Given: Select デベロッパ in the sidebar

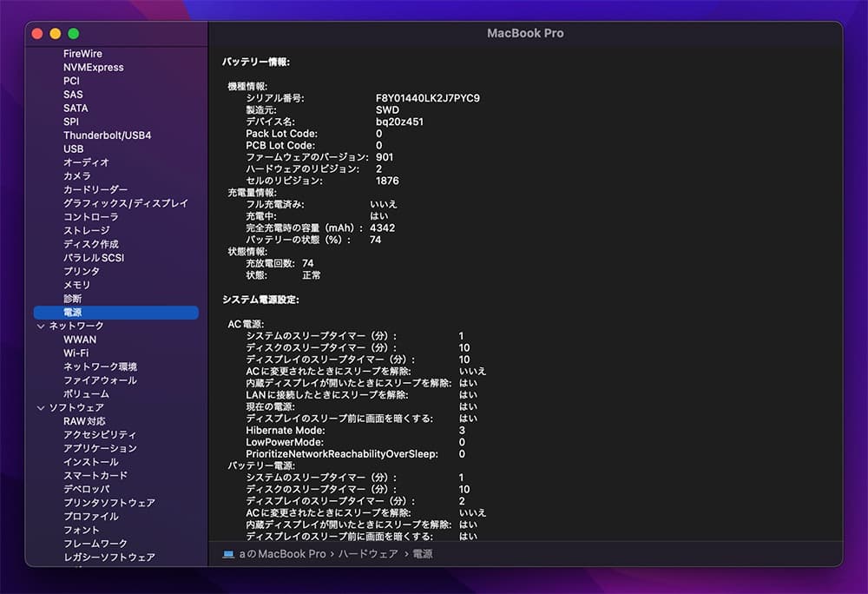Looking at the screenshot, I should (86, 489).
